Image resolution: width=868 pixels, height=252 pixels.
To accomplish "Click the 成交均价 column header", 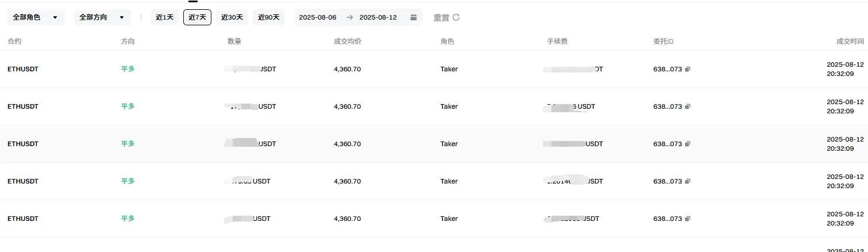I will (x=348, y=41).
